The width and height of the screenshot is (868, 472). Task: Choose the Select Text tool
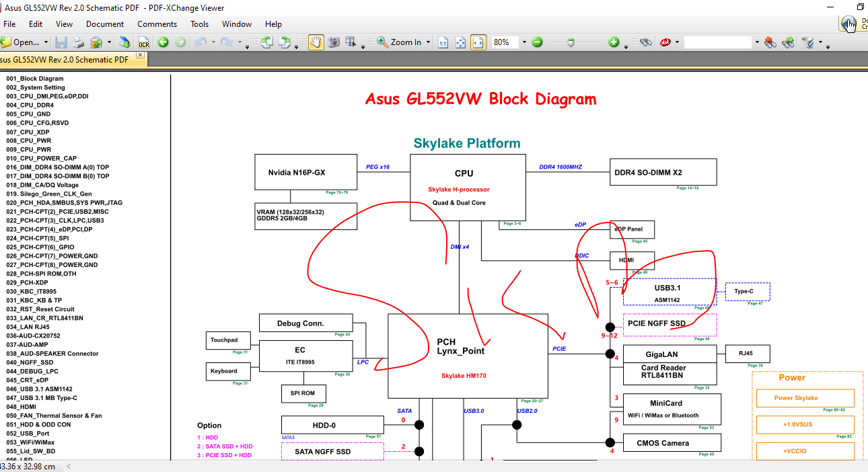pos(351,42)
